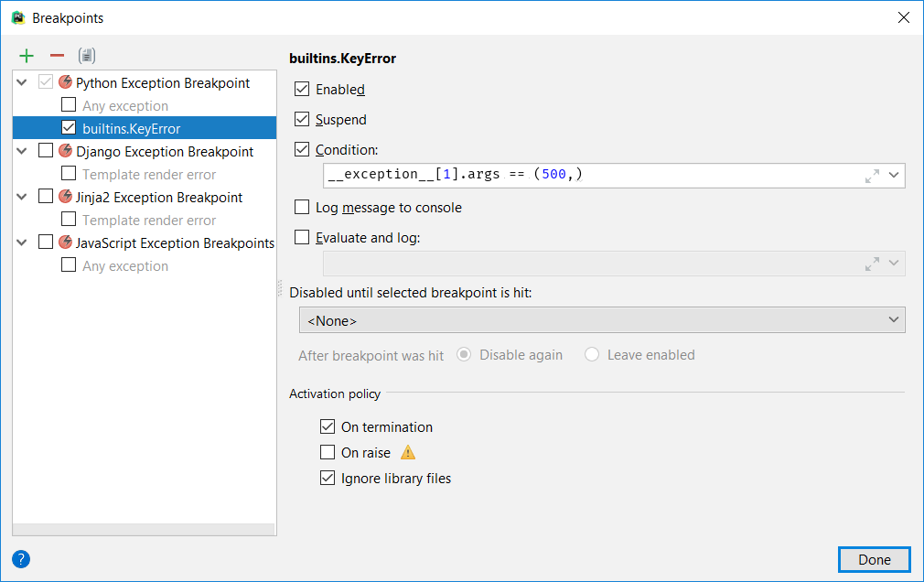Click the After breakpoint was hit label
The image size is (924, 582).
coord(371,356)
